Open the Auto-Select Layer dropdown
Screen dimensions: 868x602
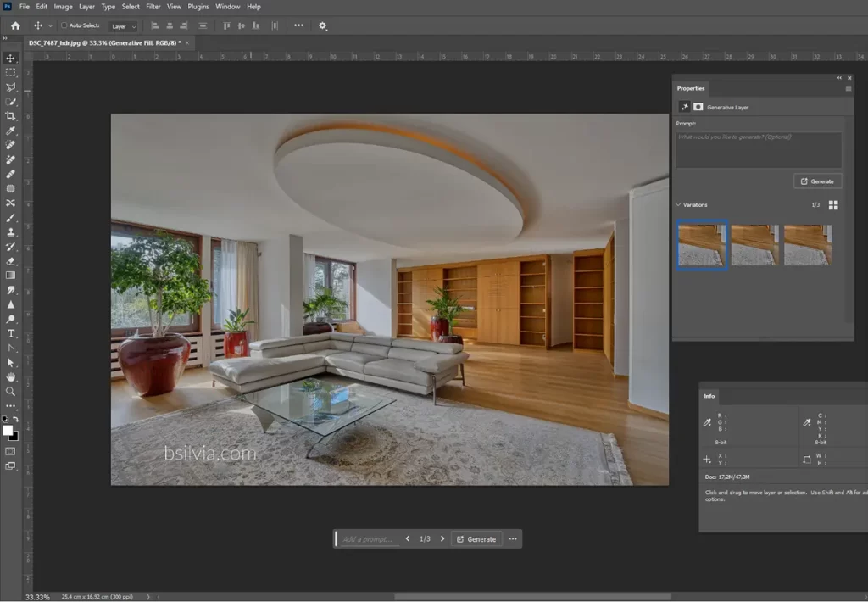tap(123, 26)
